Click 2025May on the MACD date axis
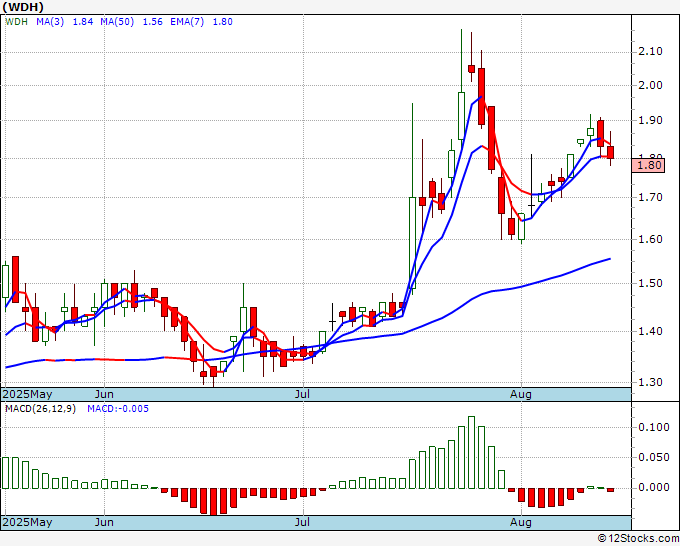Image resolution: width=680 pixels, height=546 pixels. click(27, 522)
